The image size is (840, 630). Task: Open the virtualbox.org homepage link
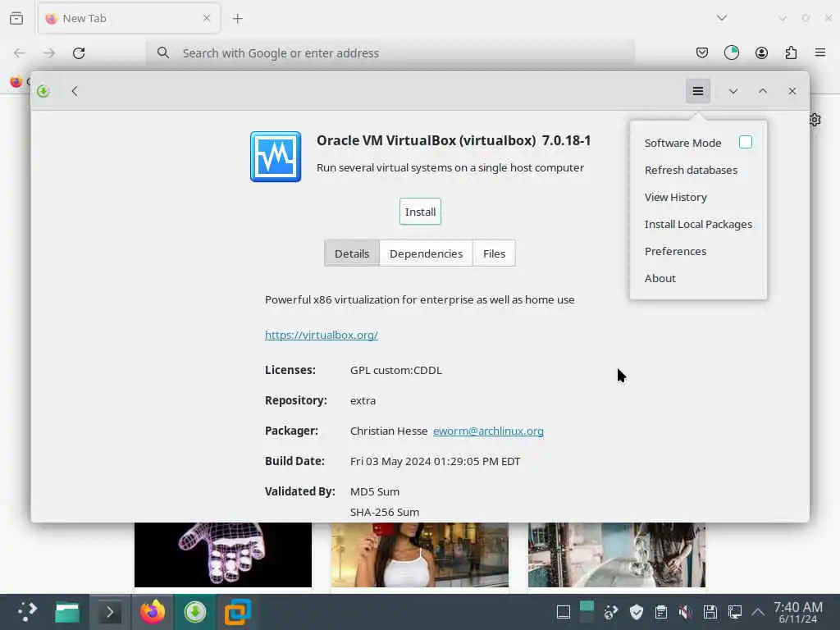[322, 335]
